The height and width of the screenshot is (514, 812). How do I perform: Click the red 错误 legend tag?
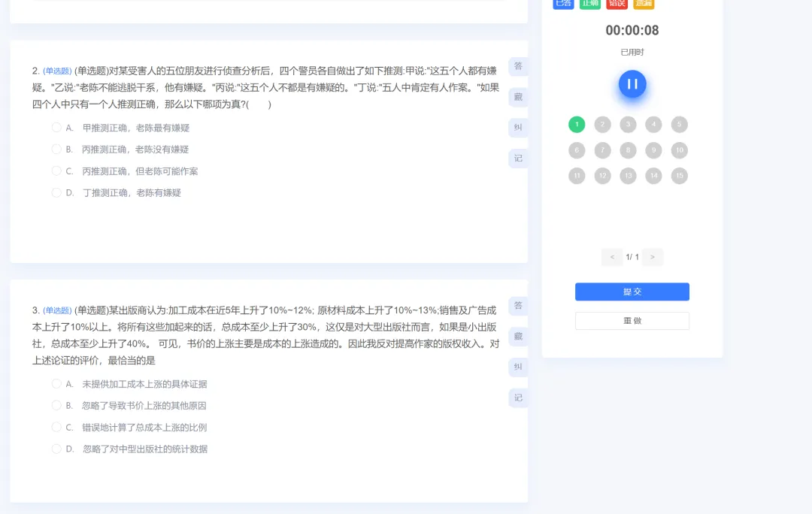coord(617,5)
